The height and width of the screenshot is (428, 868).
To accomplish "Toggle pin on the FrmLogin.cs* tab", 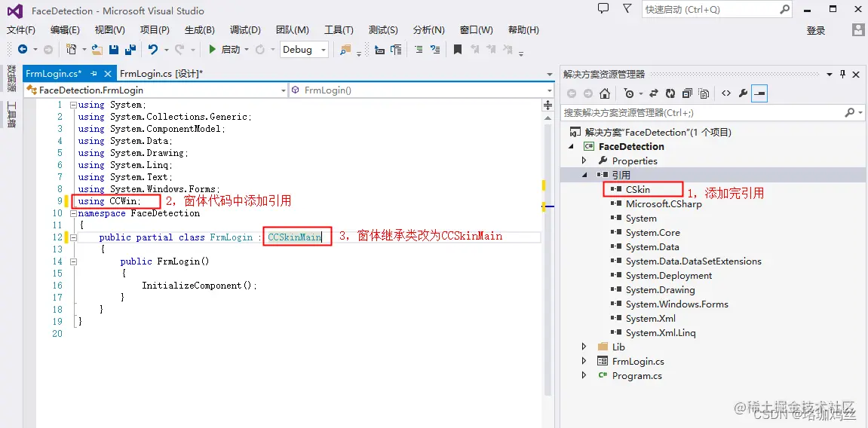I will point(94,74).
